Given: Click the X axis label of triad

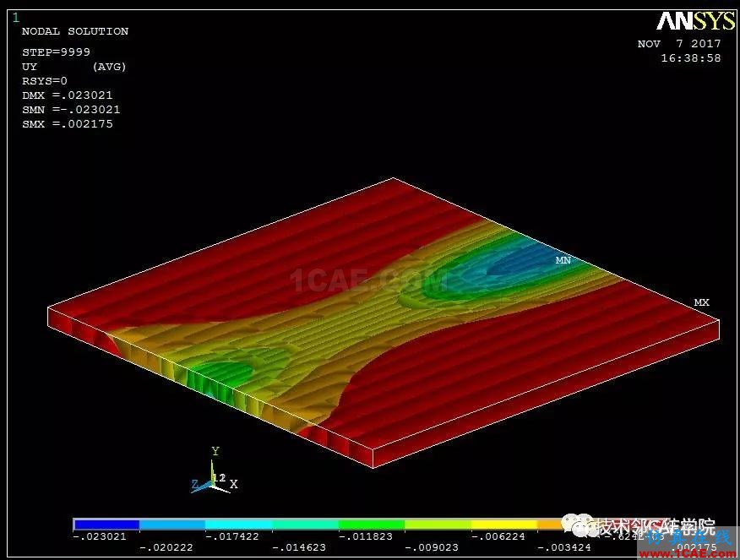Looking at the screenshot, I should click(x=234, y=484).
